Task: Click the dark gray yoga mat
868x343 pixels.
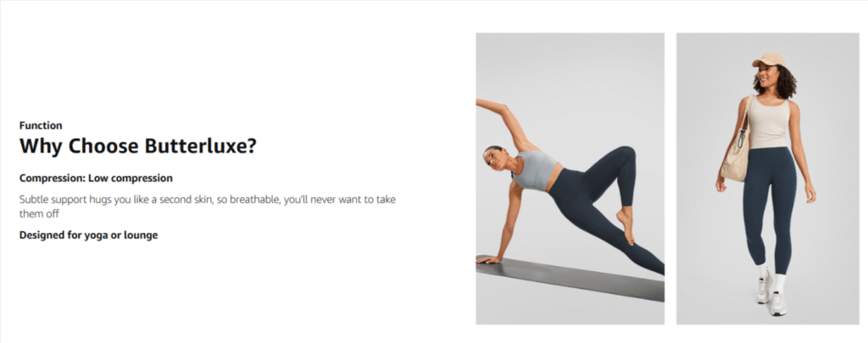Action: tap(570, 277)
